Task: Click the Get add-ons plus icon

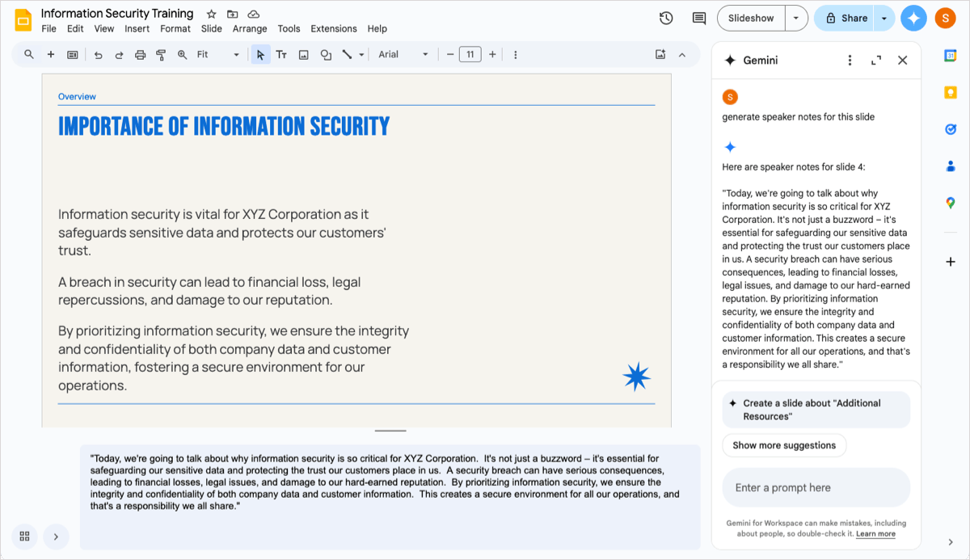Action: tap(951, 262)
